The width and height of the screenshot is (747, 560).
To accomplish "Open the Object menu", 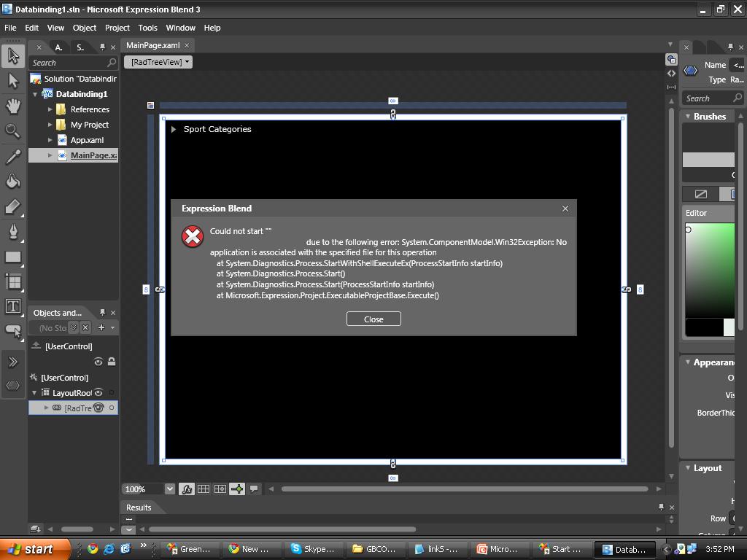I will point(85,28).
